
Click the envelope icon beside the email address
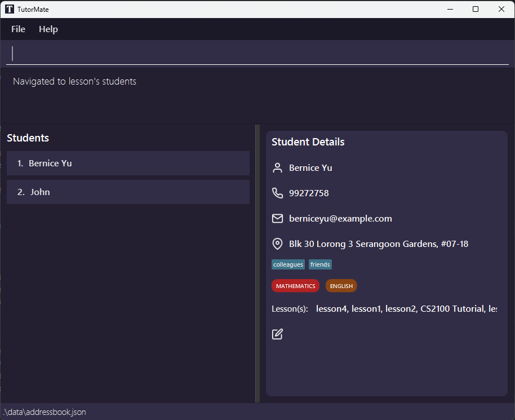tap(277, 218)
